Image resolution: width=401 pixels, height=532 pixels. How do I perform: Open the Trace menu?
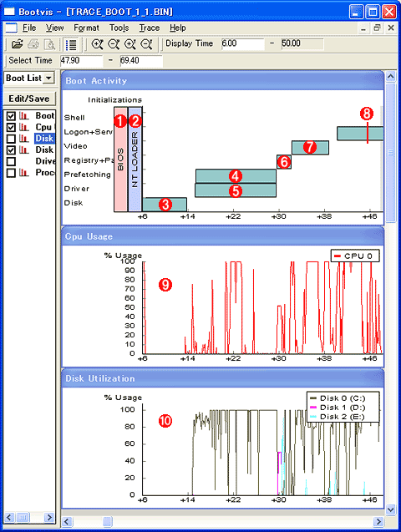click(150, 28)
